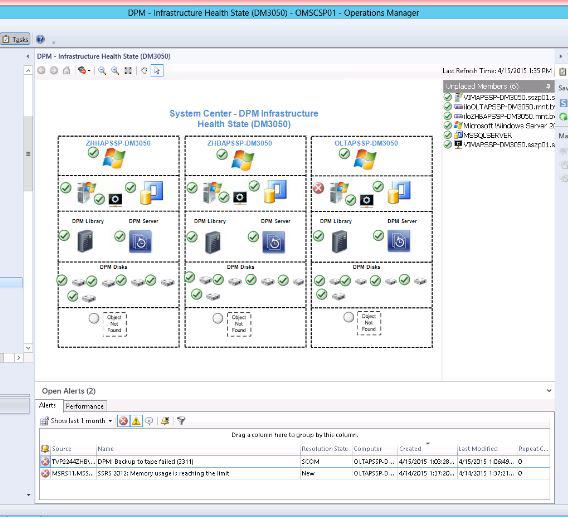Select the DPM Backup to tape failed alert

[295, 462]
